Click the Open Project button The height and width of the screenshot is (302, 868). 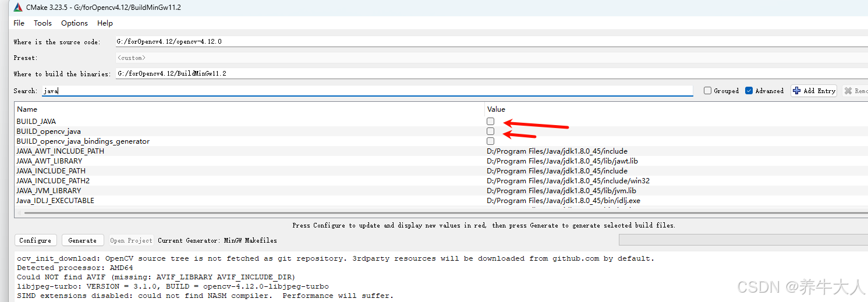click(131, 240)
